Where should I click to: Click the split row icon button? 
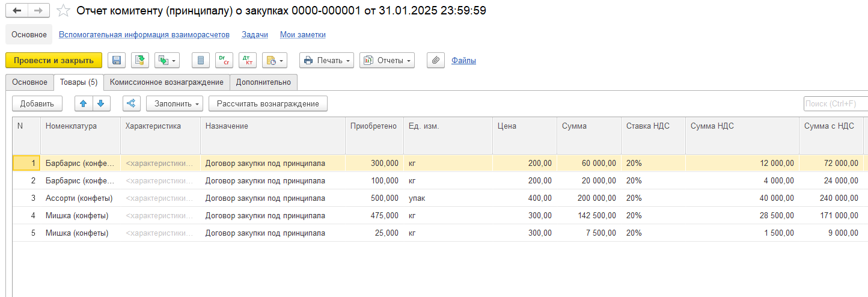click(131, 103)
